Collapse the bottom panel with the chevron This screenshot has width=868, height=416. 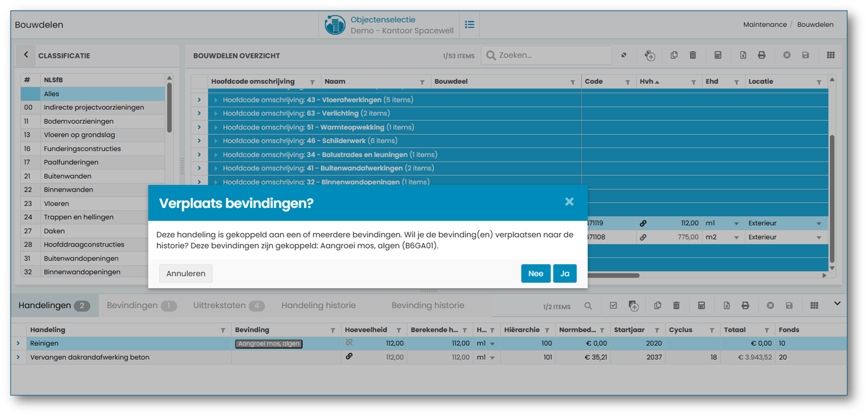click(x=837, y=304)
